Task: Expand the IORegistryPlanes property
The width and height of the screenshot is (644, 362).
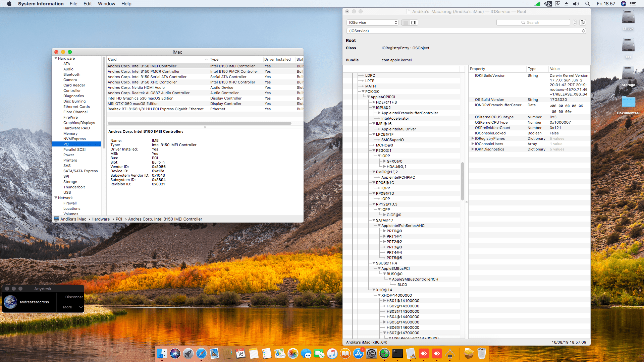Action: pos(473,138)
